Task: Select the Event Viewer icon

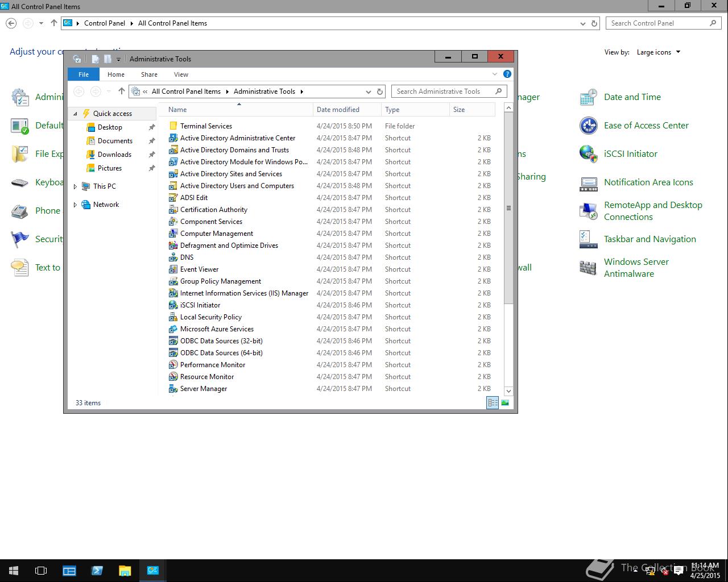Action: pos(173,269)
